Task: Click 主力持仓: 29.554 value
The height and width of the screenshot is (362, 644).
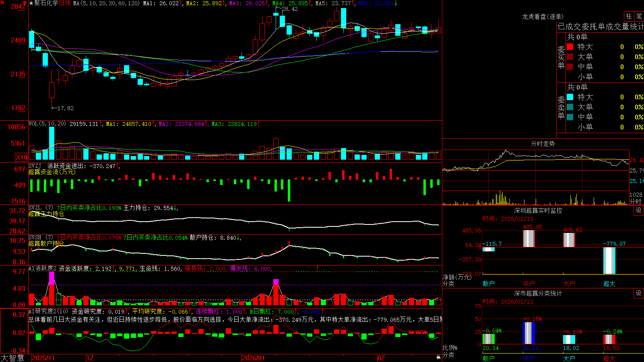Action: [149, 208]
